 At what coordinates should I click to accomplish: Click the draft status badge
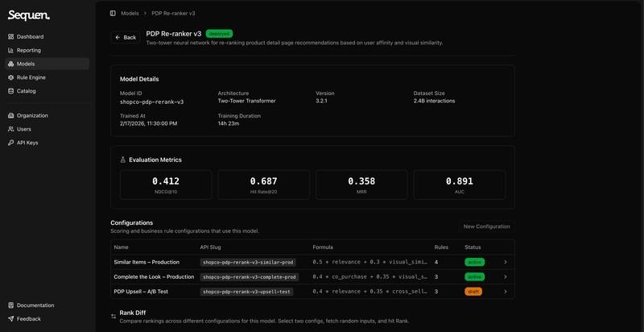tap(473, 291)
